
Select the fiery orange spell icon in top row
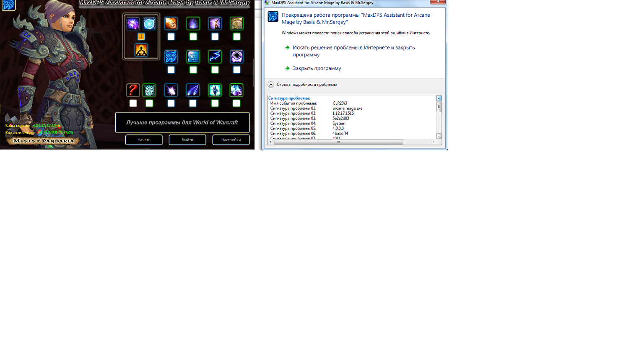click(x=171, y=23)
